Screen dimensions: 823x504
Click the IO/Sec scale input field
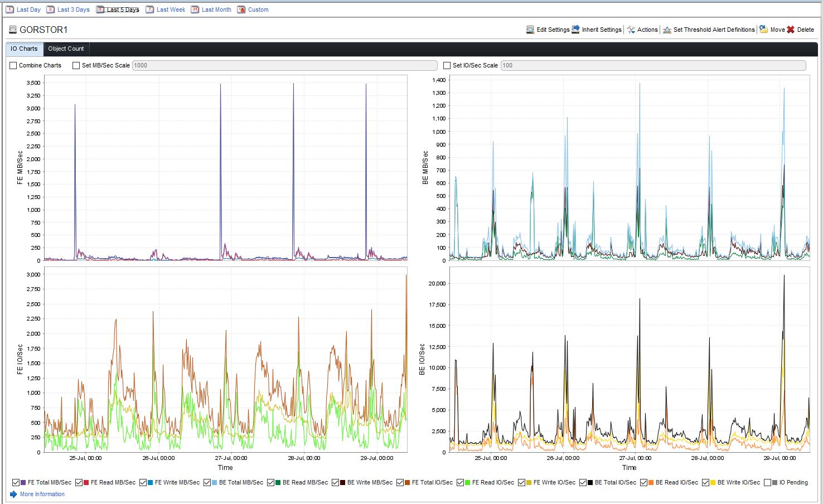(653, 65)
